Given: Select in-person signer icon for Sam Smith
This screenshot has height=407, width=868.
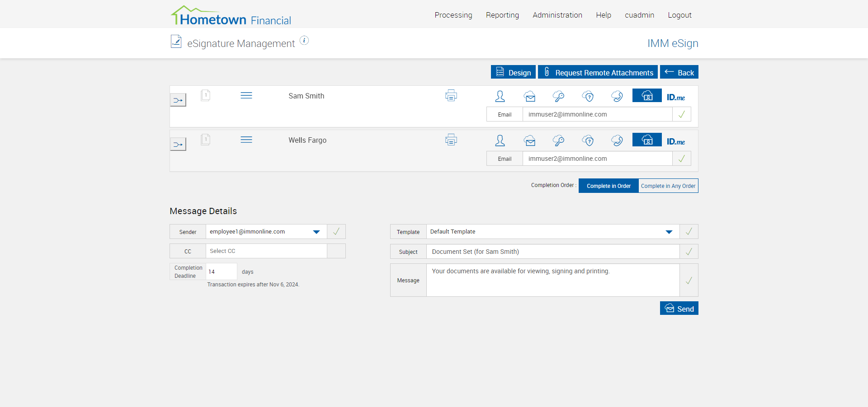Looking at the screenshot, I should pos(500,96).
